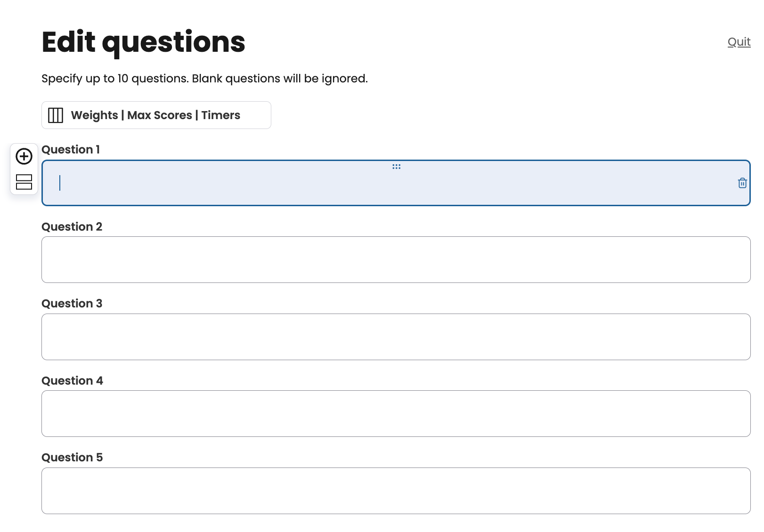Click the add question plus icon
Image resolution: width=764 pixels, height=532 pixels.
(24, 156)
